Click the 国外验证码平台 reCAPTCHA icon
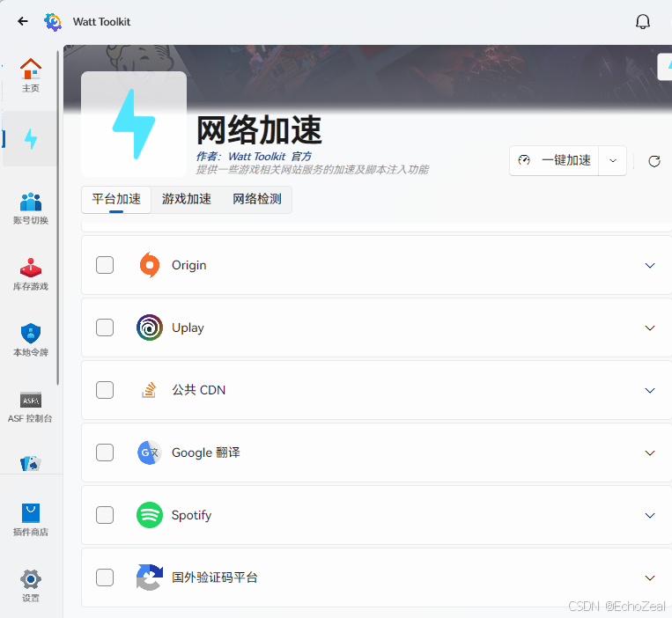 click(x=150, y=578)
